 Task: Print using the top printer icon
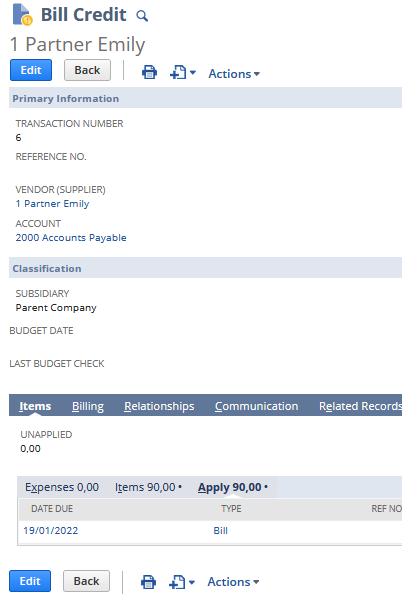coord(149,72)
